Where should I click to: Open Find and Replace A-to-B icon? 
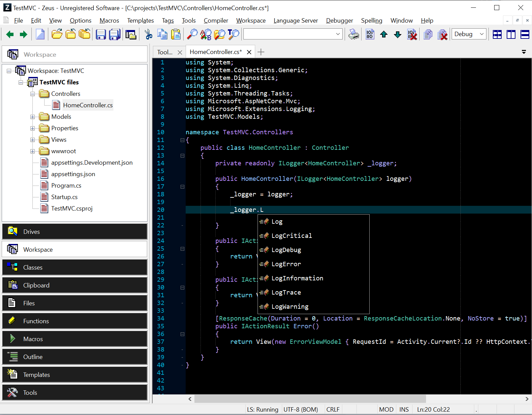(206, 34)
